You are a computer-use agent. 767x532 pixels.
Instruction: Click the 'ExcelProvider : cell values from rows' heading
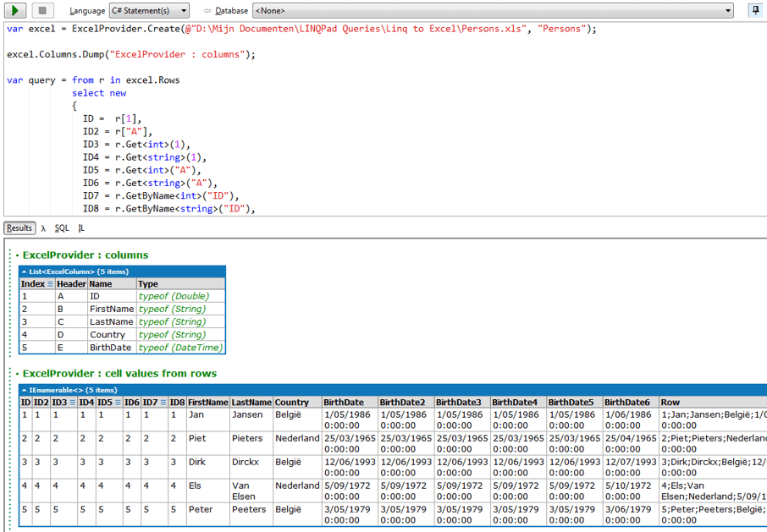pyautogui.click(x=120, y=374)
